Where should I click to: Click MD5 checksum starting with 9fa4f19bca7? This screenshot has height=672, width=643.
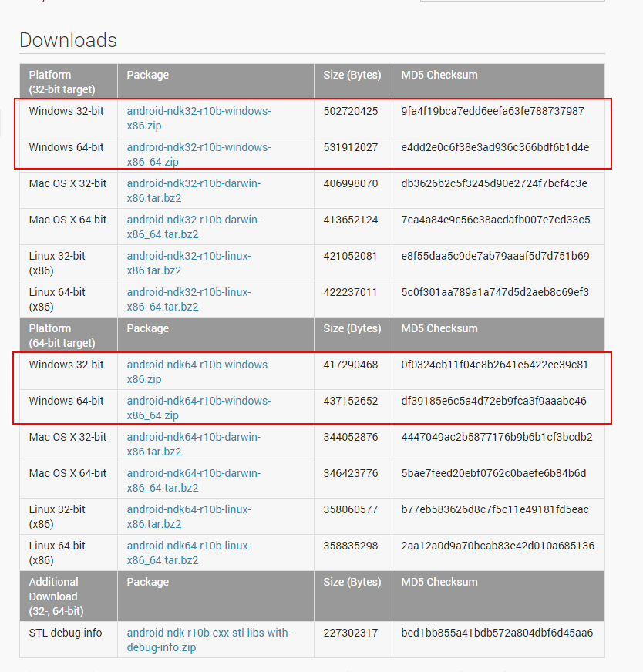pos(493,111)
